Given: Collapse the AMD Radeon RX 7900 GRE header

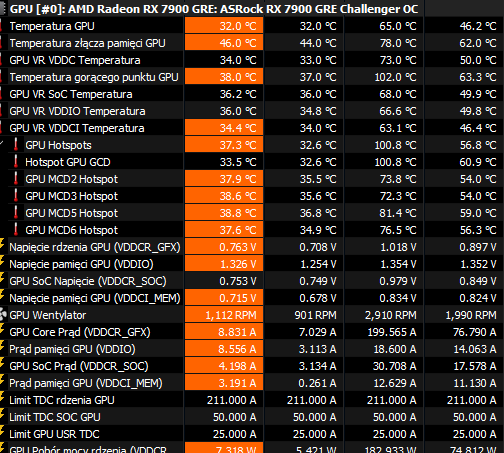Looking at the screenshot, I should (x=3, y=9).
